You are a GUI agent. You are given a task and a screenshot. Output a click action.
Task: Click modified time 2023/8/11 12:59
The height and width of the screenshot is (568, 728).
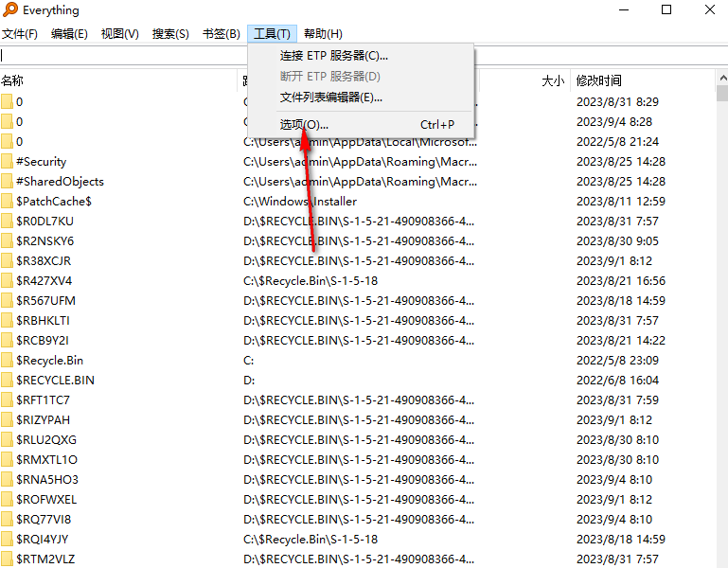coord(621,202)
